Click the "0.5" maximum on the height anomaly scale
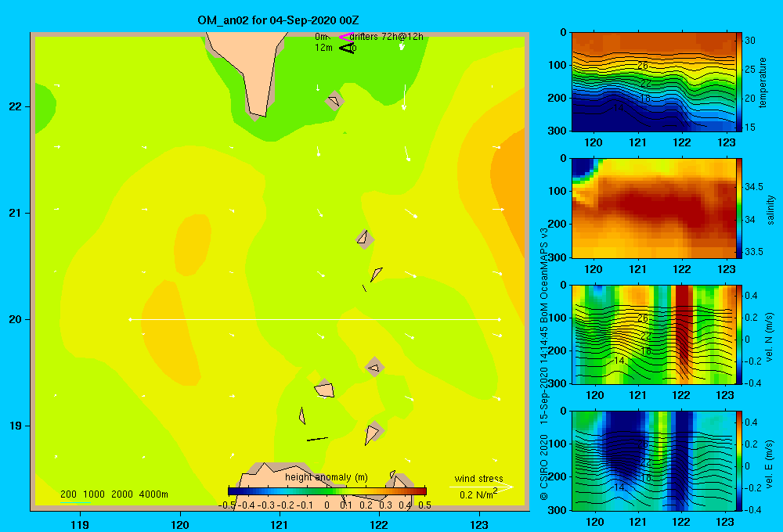Viewport: 783px width, 532px height. 424,505
